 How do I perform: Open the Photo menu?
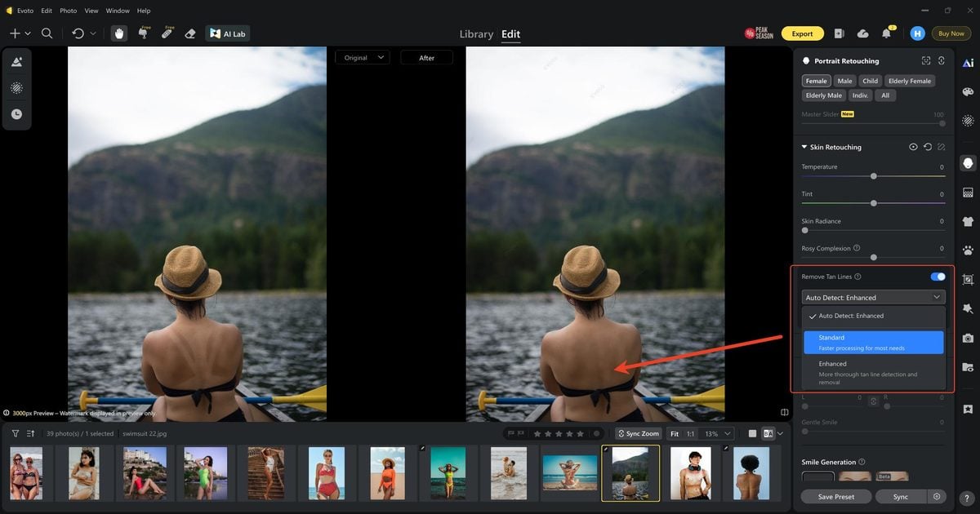click(x=69, y=11)
